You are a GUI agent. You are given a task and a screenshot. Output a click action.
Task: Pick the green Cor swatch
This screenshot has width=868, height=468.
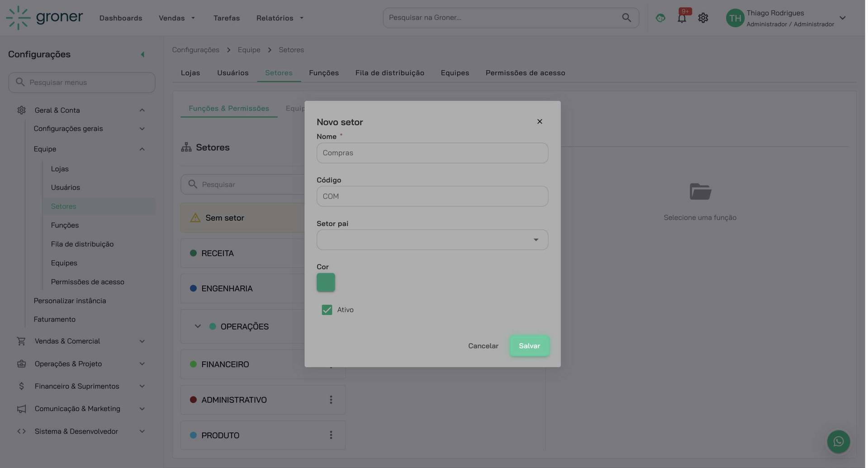click(x=326, y=283)
